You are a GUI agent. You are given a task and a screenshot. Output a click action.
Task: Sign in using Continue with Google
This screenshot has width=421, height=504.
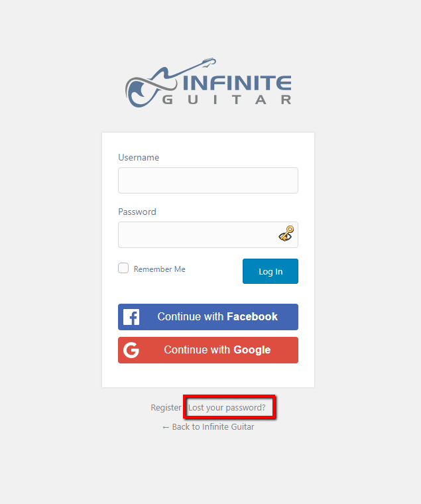208,350
